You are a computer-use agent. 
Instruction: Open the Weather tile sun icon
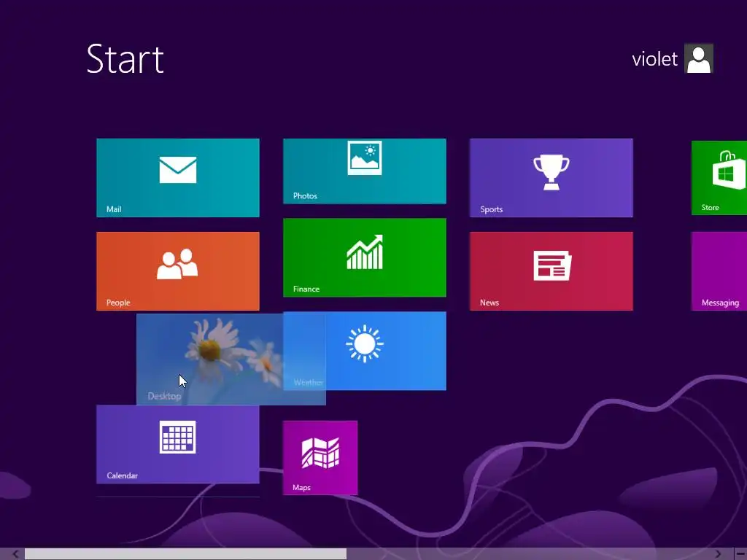[365, 344]
